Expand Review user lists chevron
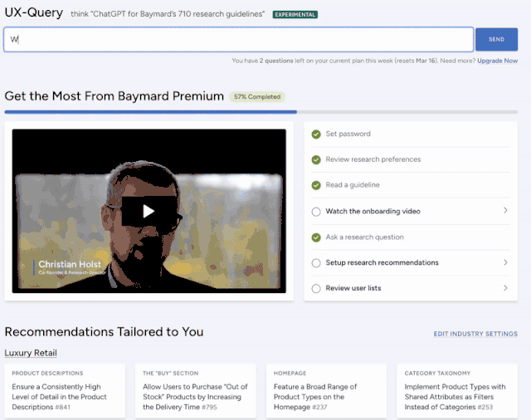Screen dimensions: 531x420 tap(505, 288)
